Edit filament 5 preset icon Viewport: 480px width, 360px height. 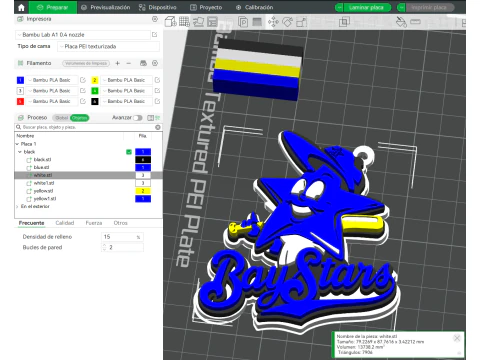click(83, 101)
